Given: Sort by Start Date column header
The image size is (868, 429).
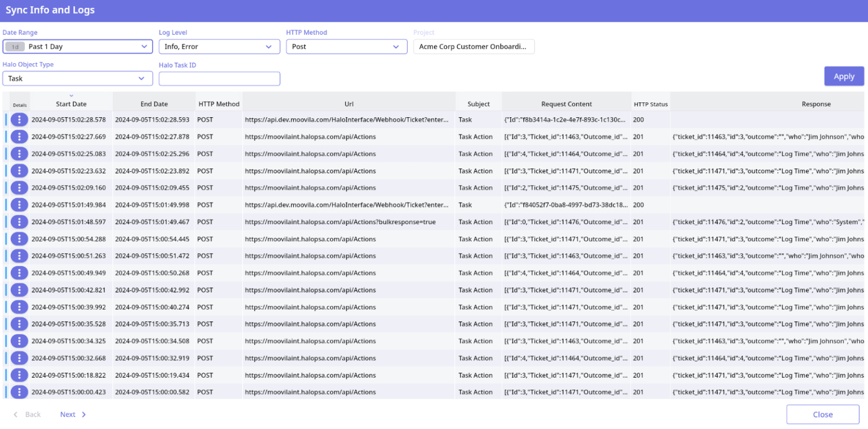Looking at the screenshot, I should click(71, 104).
